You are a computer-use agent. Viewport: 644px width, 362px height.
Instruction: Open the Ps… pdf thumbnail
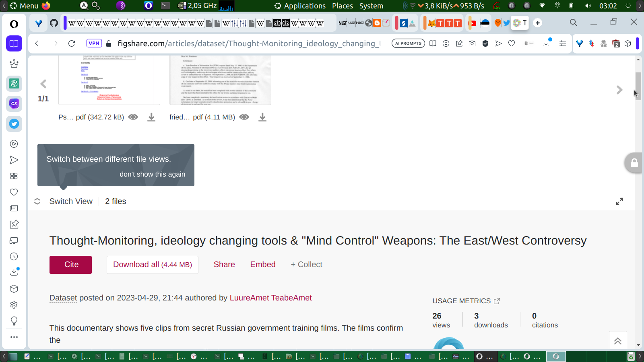click(x=109, y=80)
